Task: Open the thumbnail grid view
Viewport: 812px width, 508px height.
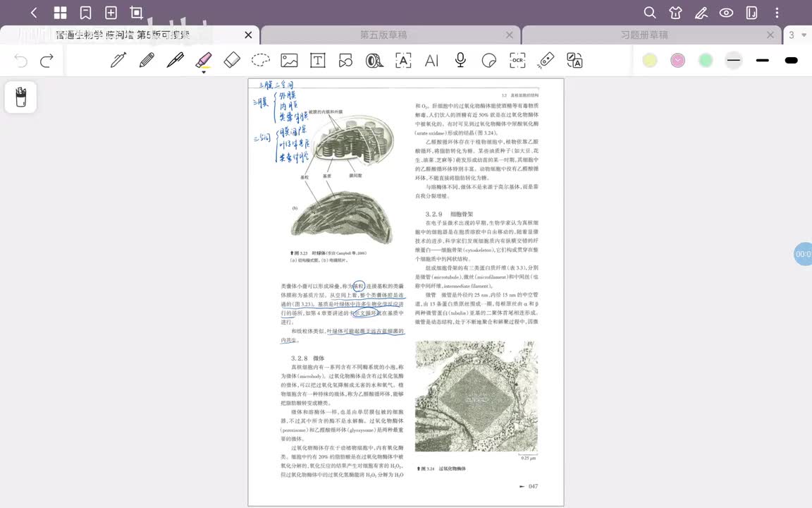Action: tap(60, 13)
